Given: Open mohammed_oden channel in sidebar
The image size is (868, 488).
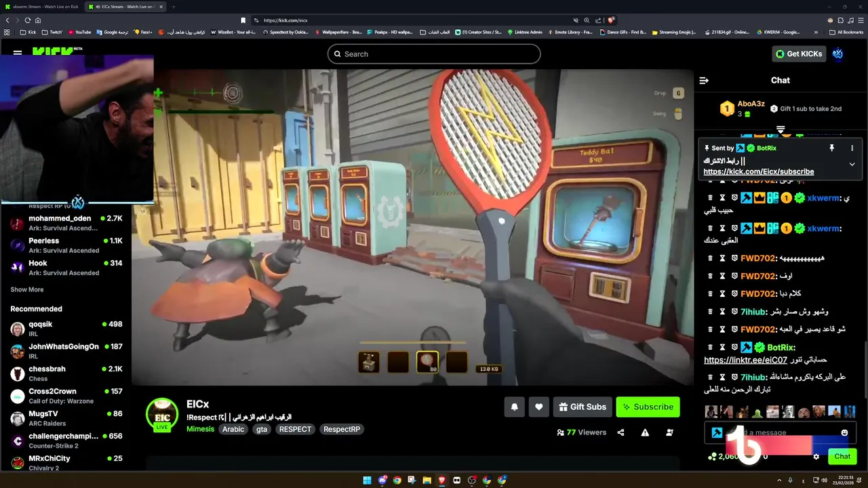Looking at the screenshot, I should [66, 223].
